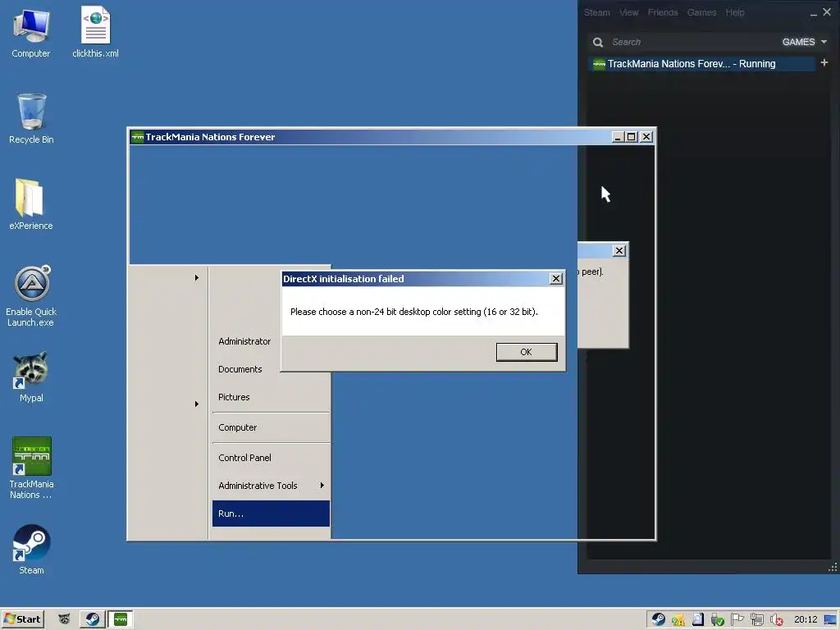The image size is (840, 630).
Task: Open the Friends menu in Steam
Action: click(x=663, y=12)
